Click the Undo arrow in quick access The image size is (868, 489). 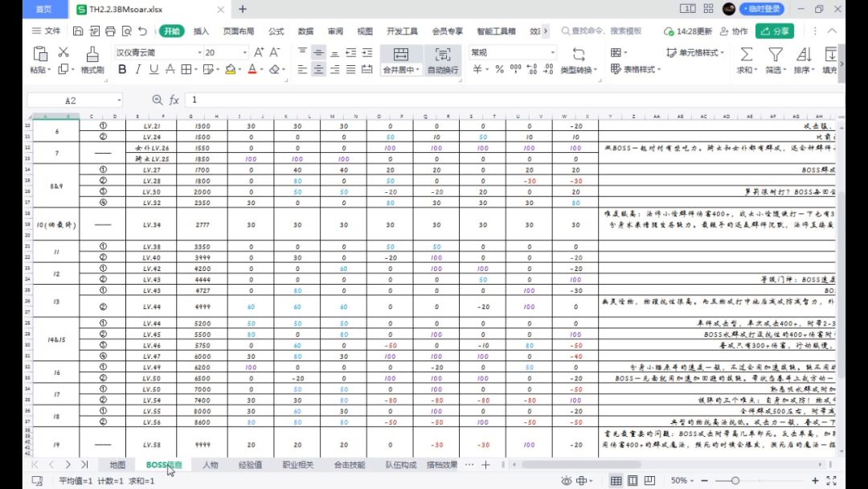142,31
